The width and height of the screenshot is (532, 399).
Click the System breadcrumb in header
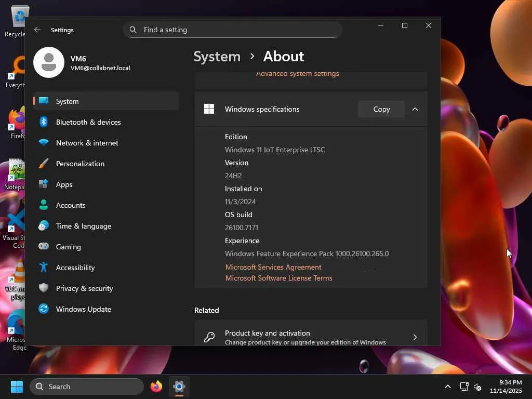[x=217, y=57]
